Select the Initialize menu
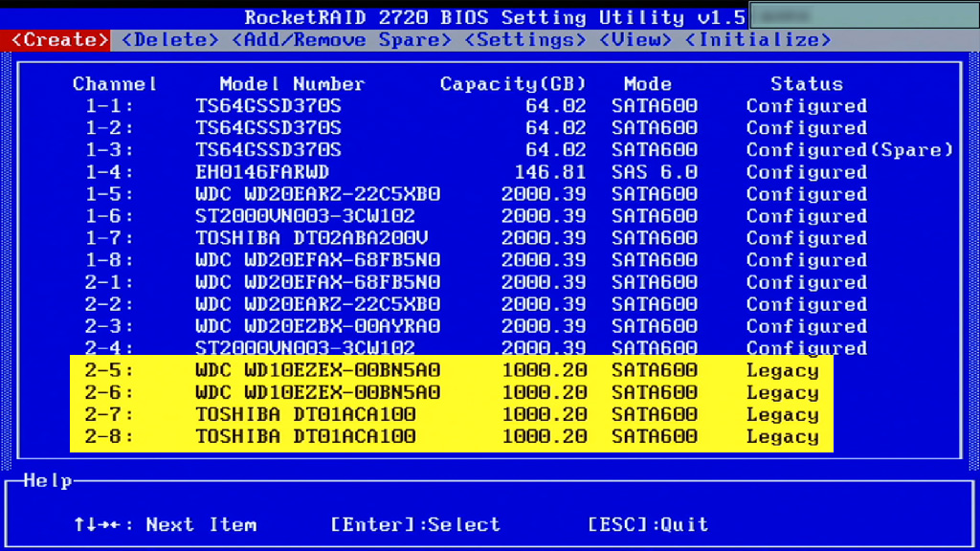 pos(758,40)
